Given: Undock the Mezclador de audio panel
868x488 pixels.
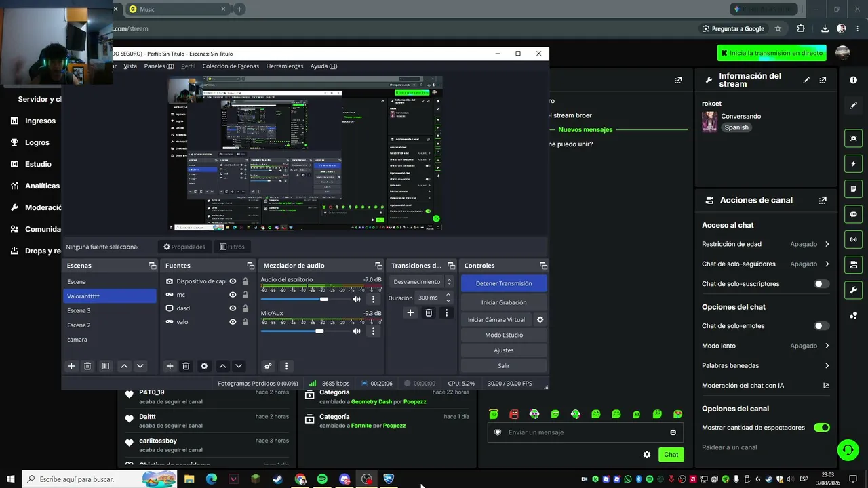Looking at the screenshot, I should [378, 266].
